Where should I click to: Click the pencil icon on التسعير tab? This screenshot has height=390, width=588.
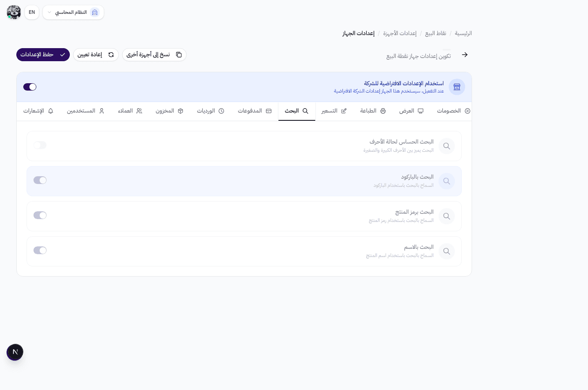tap(344, 111)
